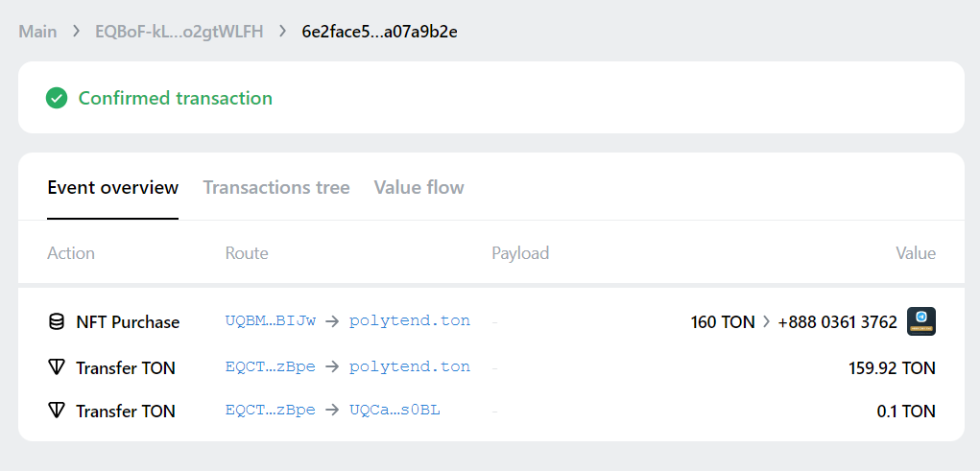The height and width of the screenshot is (471, 980).
Task: Open EQBoF-kL…o2gtWLFH breadcrumb address
Action: (179, 32)
